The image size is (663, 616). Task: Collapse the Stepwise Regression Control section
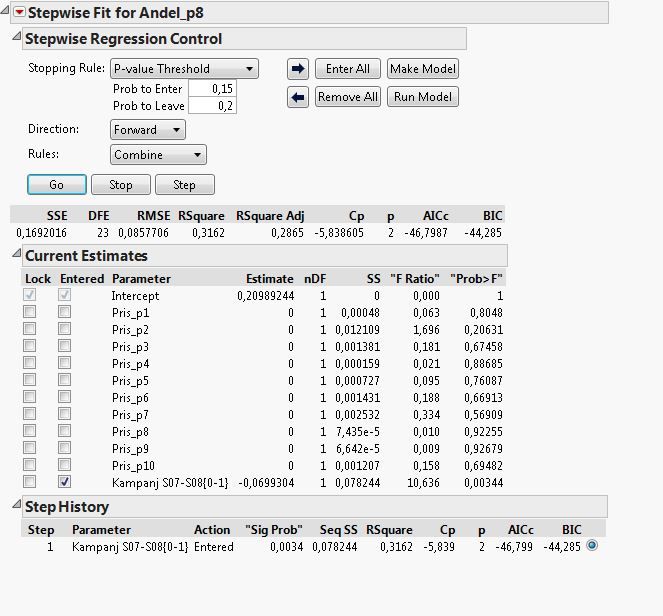(x=16, y=36)
